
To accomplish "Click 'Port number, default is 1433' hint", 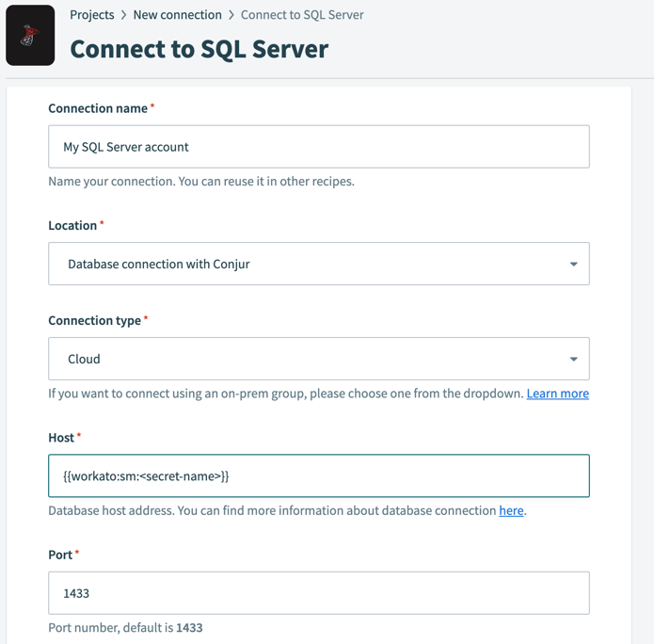I will (125, 628).
